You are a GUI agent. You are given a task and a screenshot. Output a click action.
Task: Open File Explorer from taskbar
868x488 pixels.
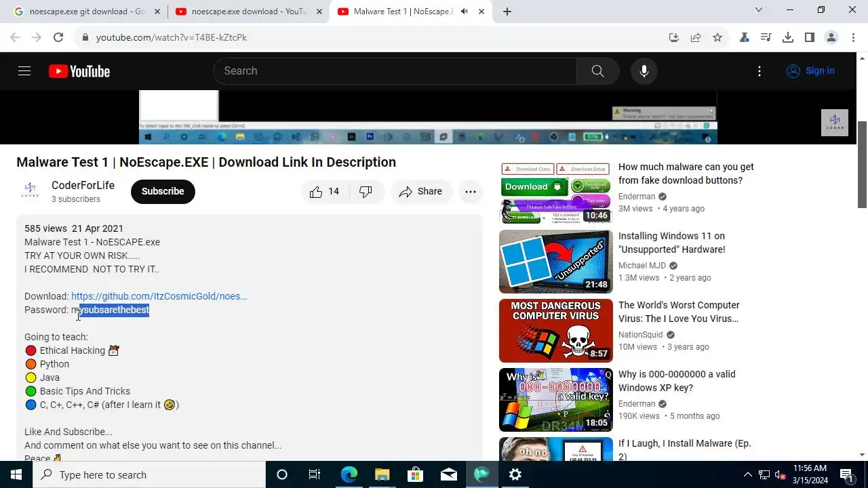click(x=382, y=474)
